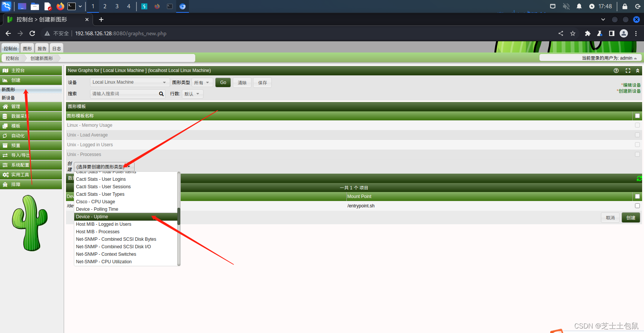Open the 创建 sidebar menu
The image size is (644, 333).
tap(31, 80)
